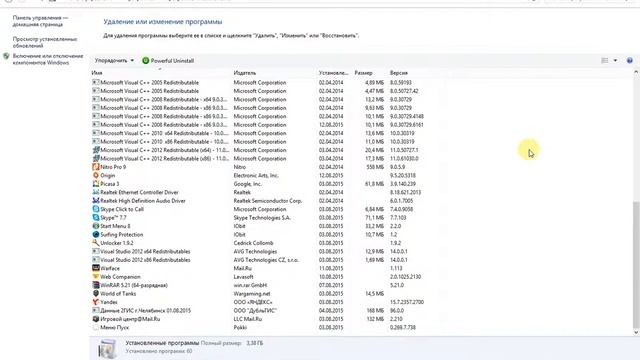The height and width of the screenshot is (360, 640).
Task: Click publisher Lavasoft cell
Action: pyautogui.click(x=243, y=277)
